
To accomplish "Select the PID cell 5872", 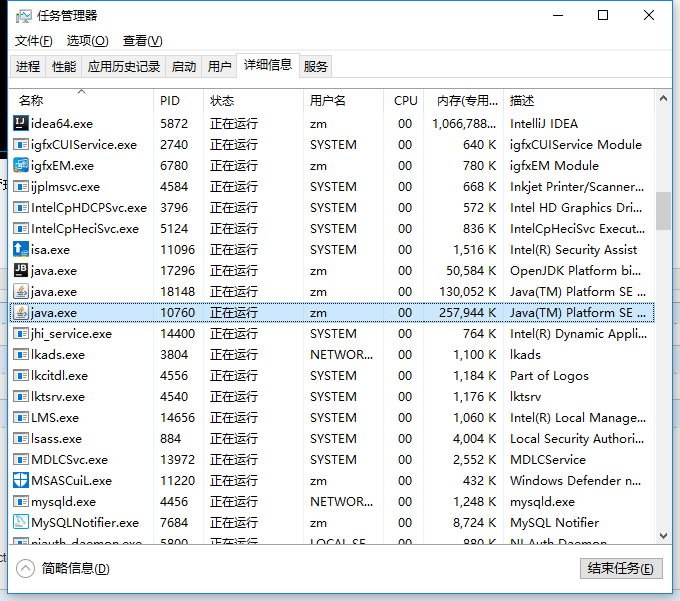I will pos(174,124).
